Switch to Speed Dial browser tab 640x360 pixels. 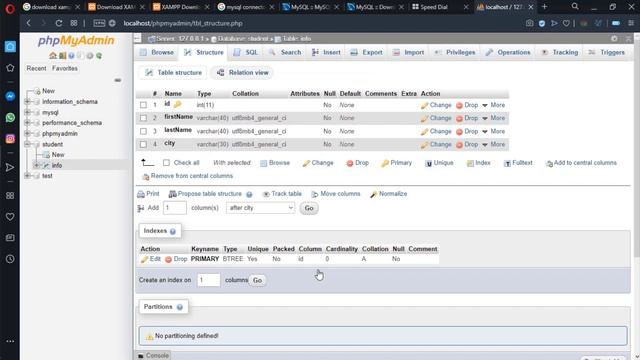433,7
